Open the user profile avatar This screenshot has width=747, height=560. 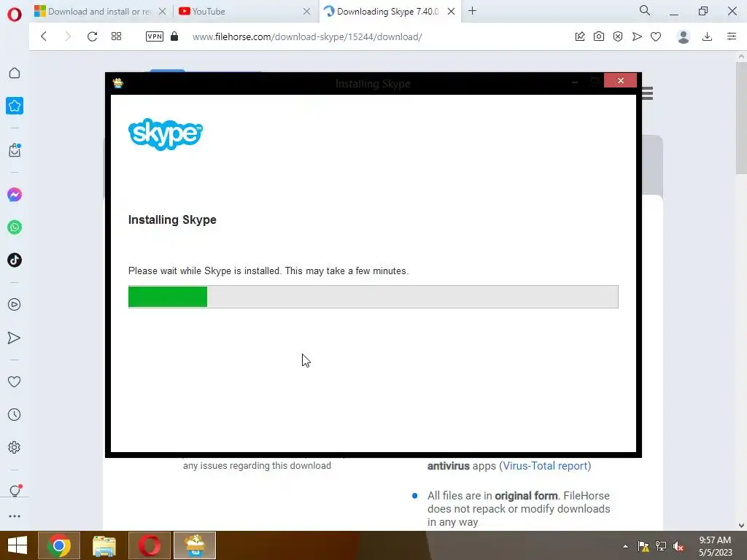coord(683,36)
